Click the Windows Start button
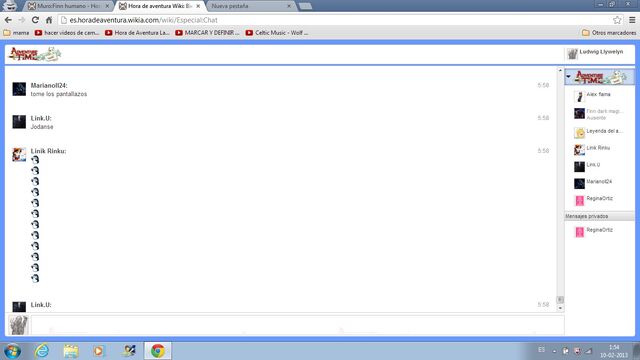The height and width of the screenshot is (360, 640). (x=12, y=351)
